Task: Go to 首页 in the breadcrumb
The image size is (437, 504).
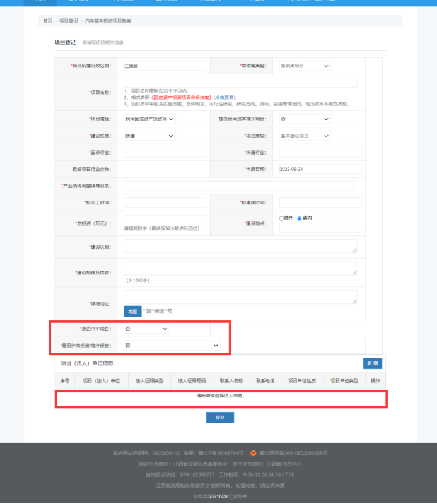Action: [48, 21]
